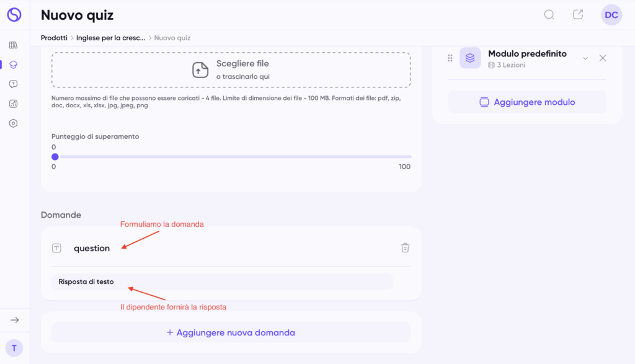Viewport: 635px width, 364px height.
Task: Click the graduation cap courses icon
Action: 14,64
